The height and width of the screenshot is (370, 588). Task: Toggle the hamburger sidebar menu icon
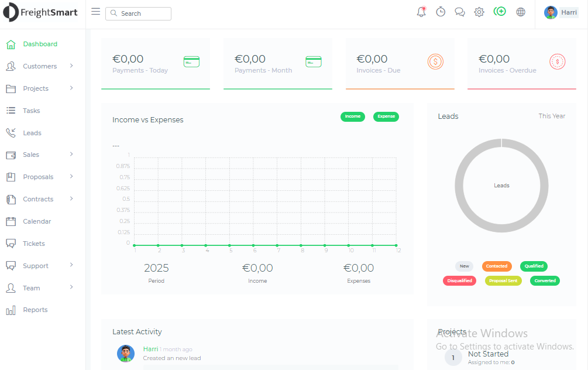click(x=96, y=12)
